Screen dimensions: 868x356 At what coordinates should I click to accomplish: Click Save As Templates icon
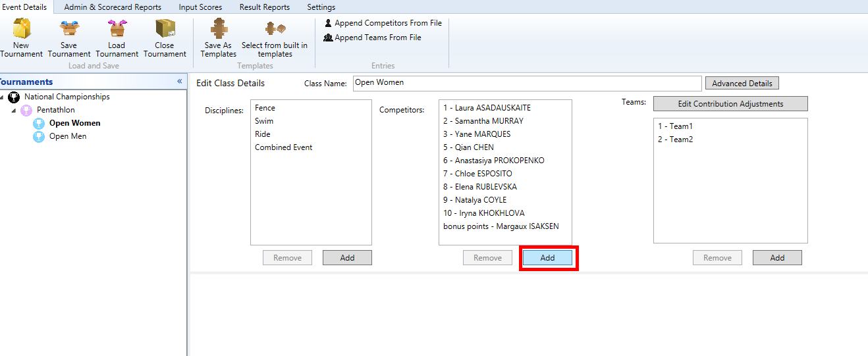click(218, 29)
